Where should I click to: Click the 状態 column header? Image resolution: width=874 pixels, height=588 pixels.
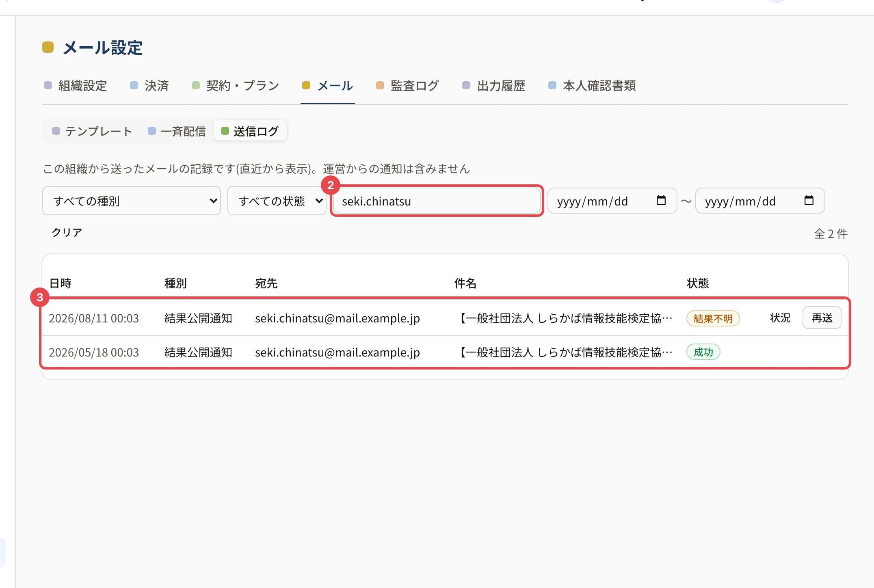click(698, 283)
